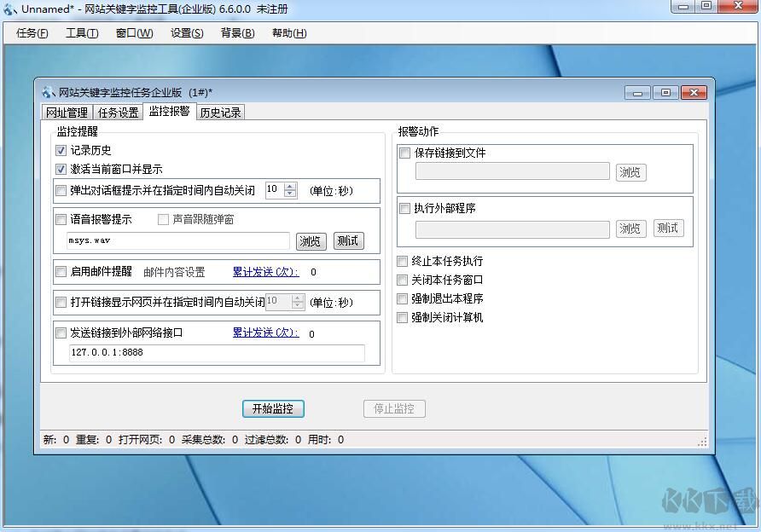Open the 帮助(H) menu

[289, 33]
